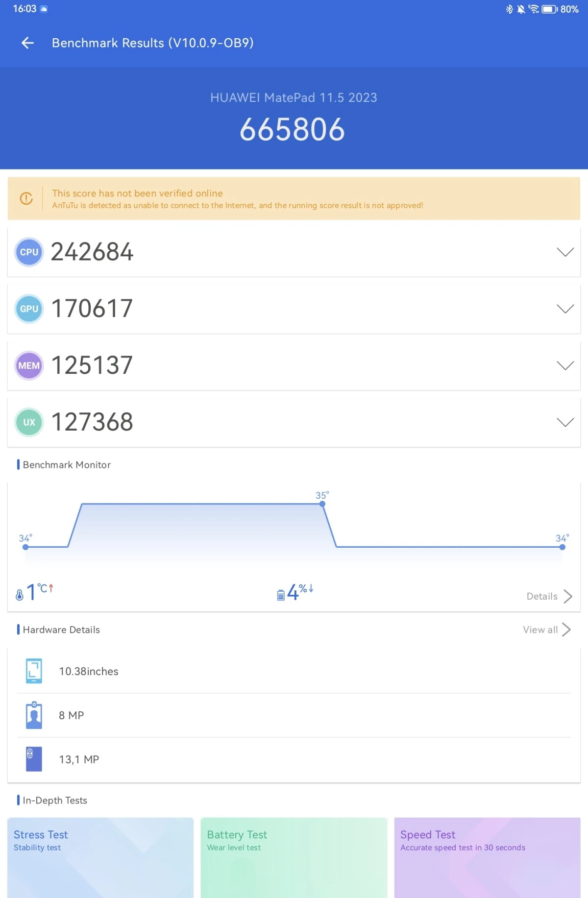Tap the HUAWEI MatePad 11.5 2023 name

click(294, 97)
